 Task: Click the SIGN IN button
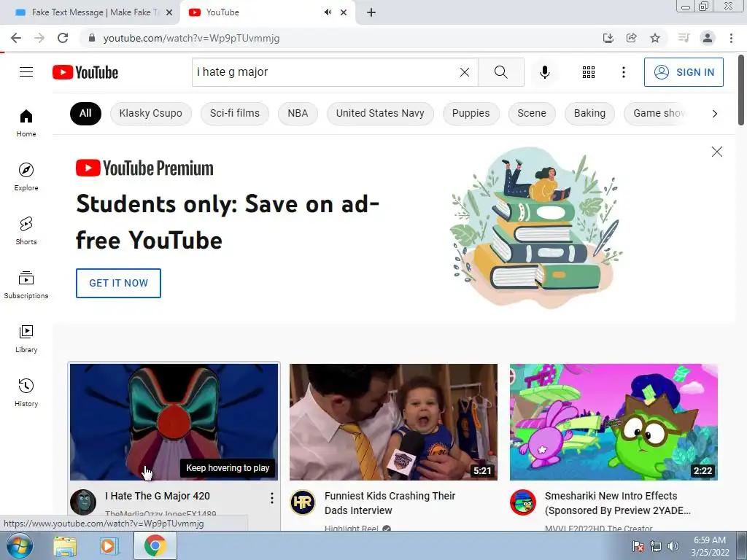tap(684, 72)
